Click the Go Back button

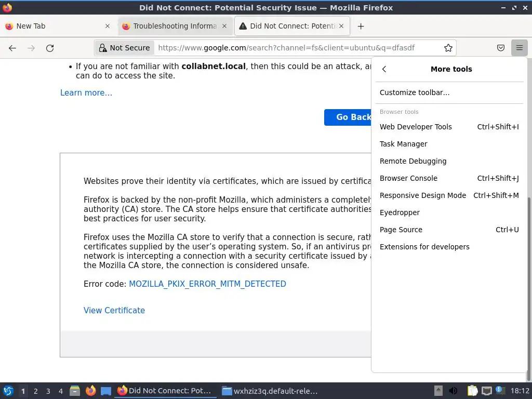click(348, 117)
